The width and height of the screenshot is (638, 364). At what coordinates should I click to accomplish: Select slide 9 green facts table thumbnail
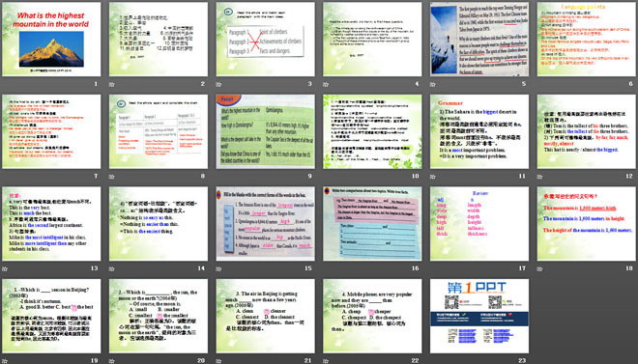[x=265, y=131]
